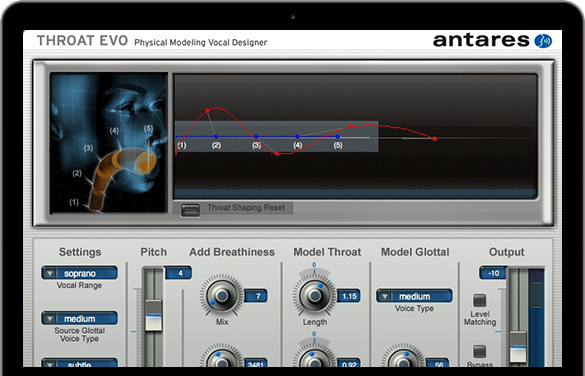Viewport: 585px width, 376px height.
Task: Toggle the Bypass button
Action: [479, 351]
